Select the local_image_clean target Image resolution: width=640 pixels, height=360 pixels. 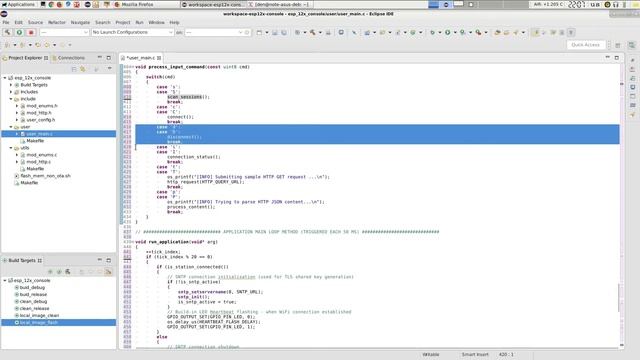pyautogui.click(x=39, y=316)
